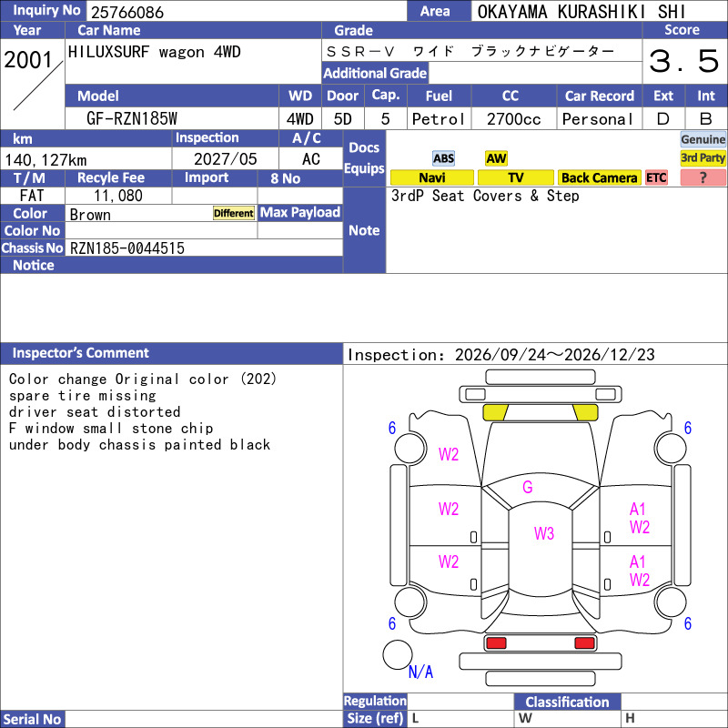The height and width of the screenshot is (728, 728).
Task: Select the N/A spare tire circle
Action: (x=398, y=654)
